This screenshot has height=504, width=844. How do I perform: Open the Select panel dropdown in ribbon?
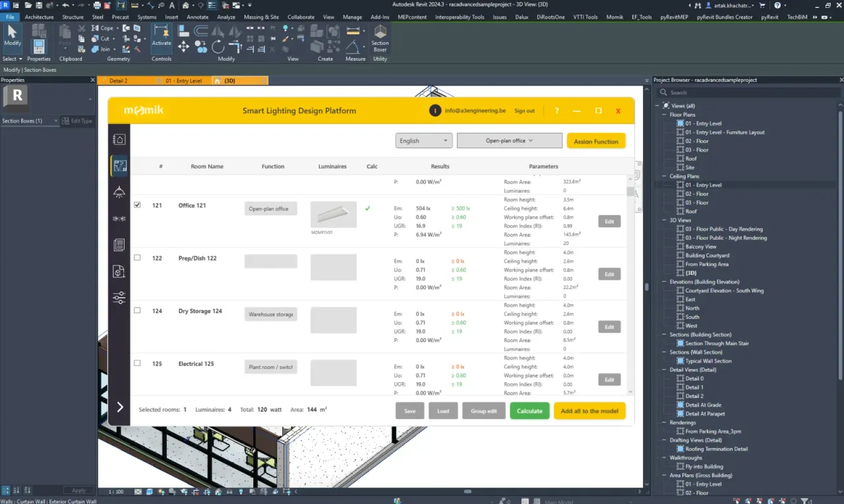tap(12, 59)
